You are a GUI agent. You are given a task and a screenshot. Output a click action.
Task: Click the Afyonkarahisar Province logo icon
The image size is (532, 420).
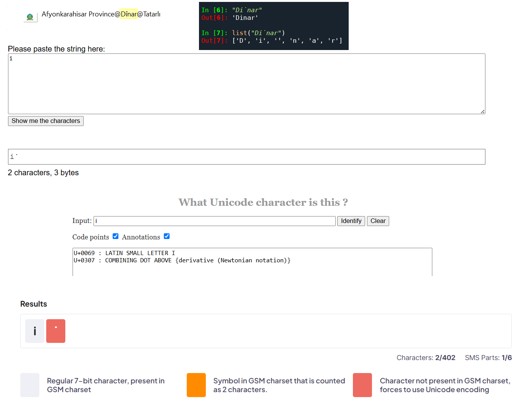pos(30,17)
